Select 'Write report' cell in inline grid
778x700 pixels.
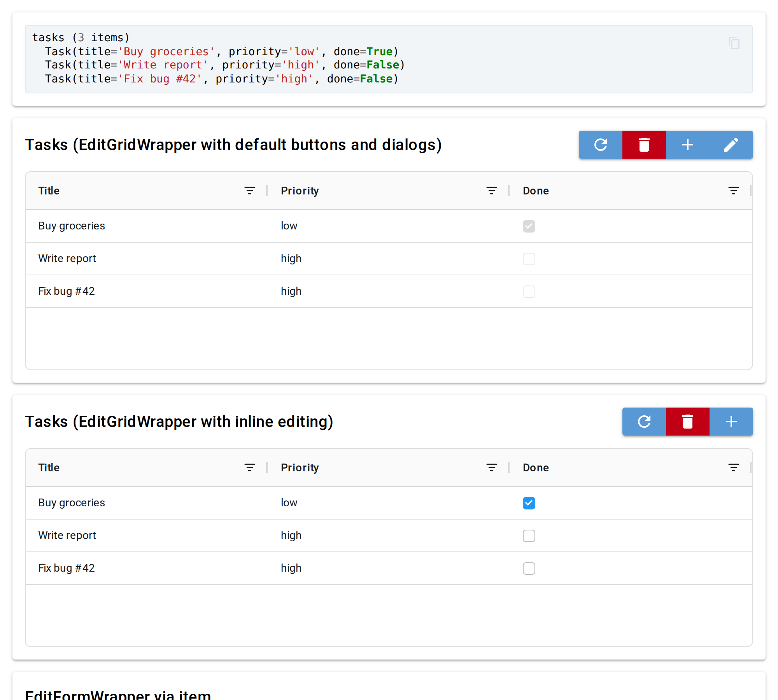tap(147, 535)
